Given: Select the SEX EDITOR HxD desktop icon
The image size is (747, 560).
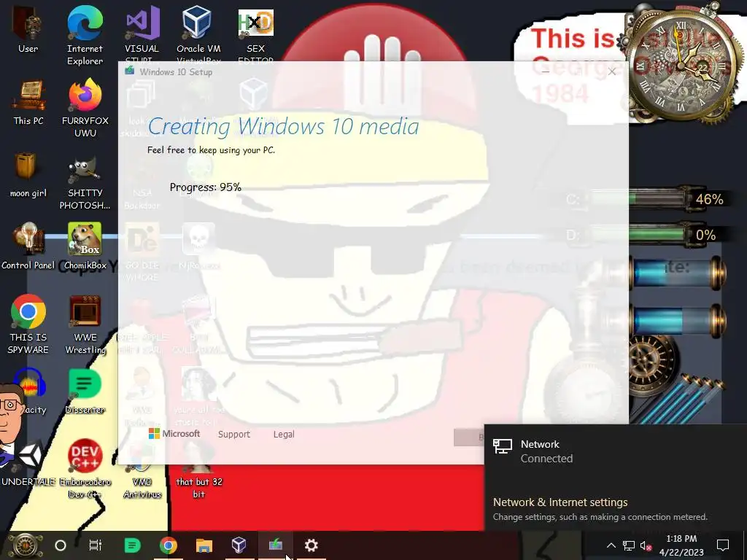Looking at the screenshot, I should point(255,36).
